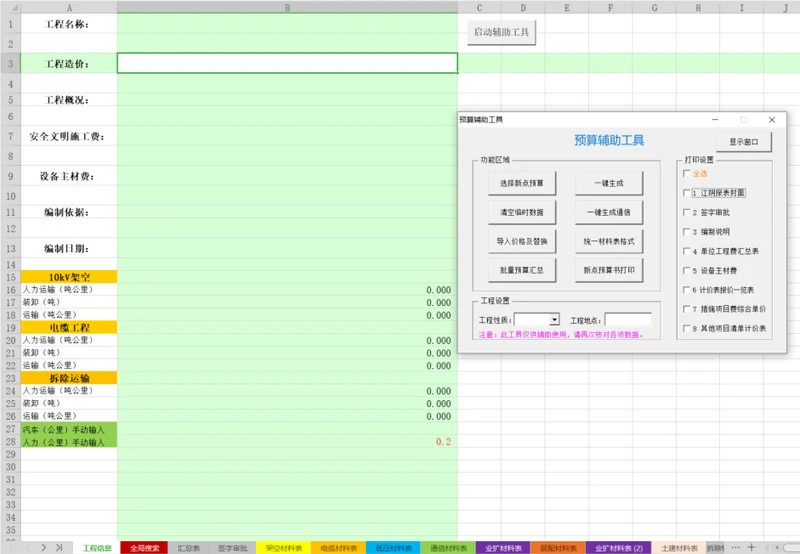Click the 统一材料表格式 button
800x554 pixels.
(609, 241)
